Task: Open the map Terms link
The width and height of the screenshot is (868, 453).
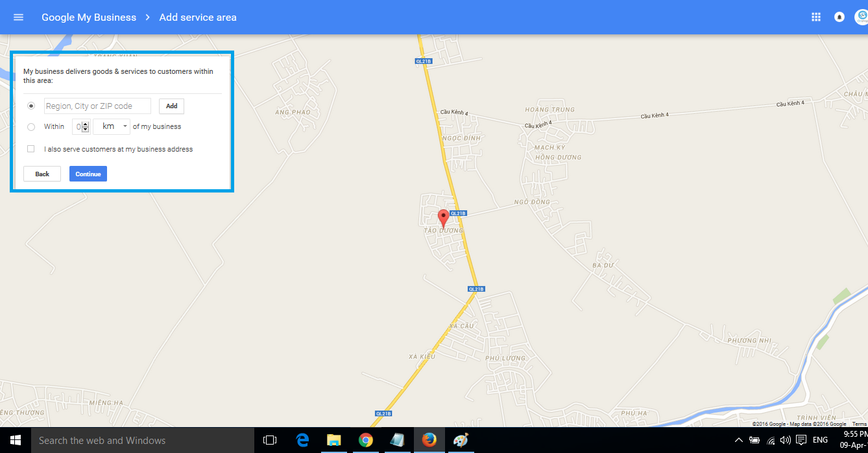Action: coord(859,424)
